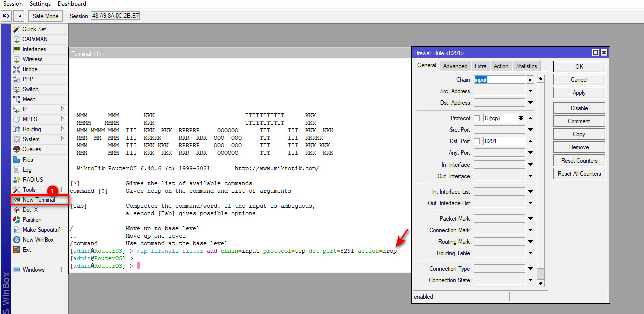Toggle the Dst. Port invert checkbox
The width and height of the screenshot is (644, 314).
click(477, 141)
